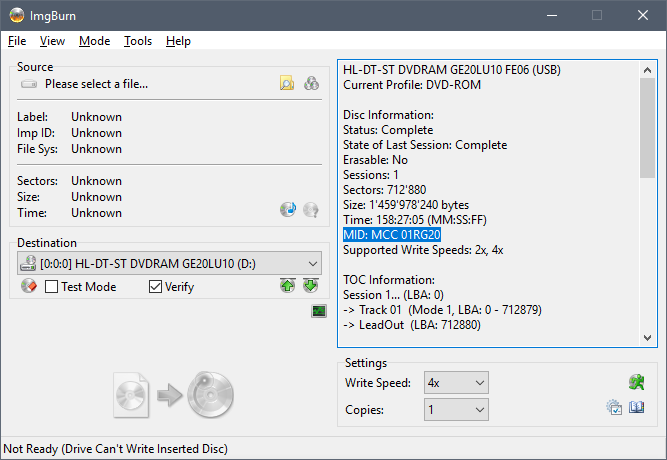Play the image file audio icon
Viewport: 667px width, 460px height.
(288, 209)
